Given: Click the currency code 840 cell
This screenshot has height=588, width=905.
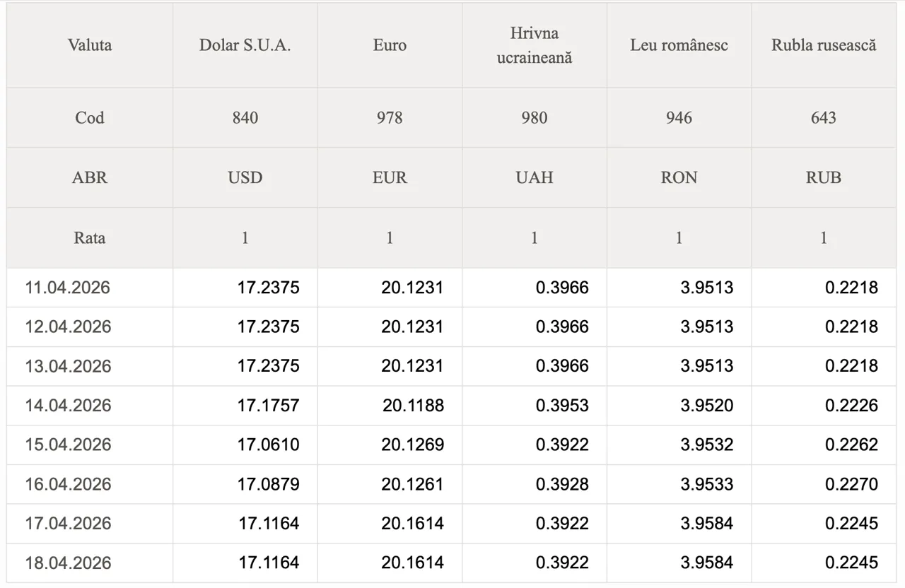Looking at the screenshot, I should click(x=245, y=117).
